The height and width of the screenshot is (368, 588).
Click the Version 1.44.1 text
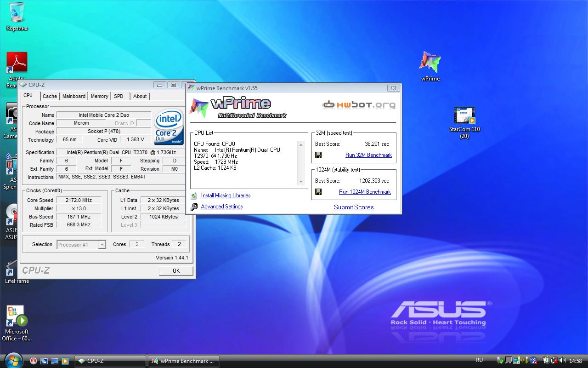click(x=172, y=258)
